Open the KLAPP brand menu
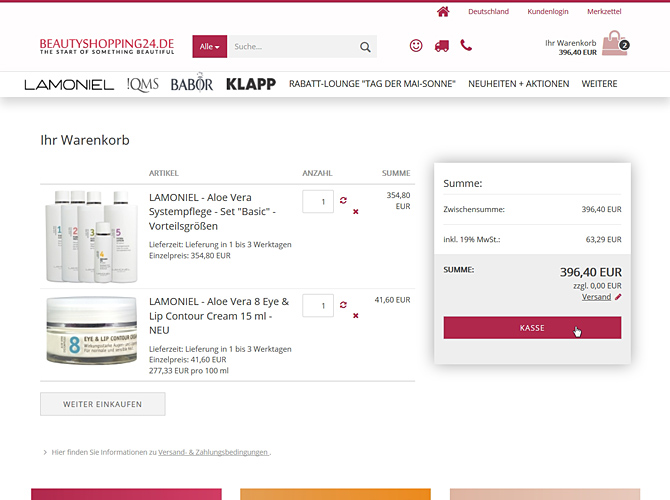Viewport: 670px width, 500px height. point(251,84)
